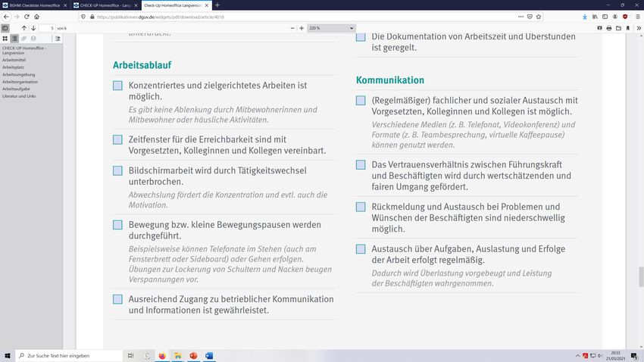
Task: Show thumbnails view in sidebar
Action: 5,38
